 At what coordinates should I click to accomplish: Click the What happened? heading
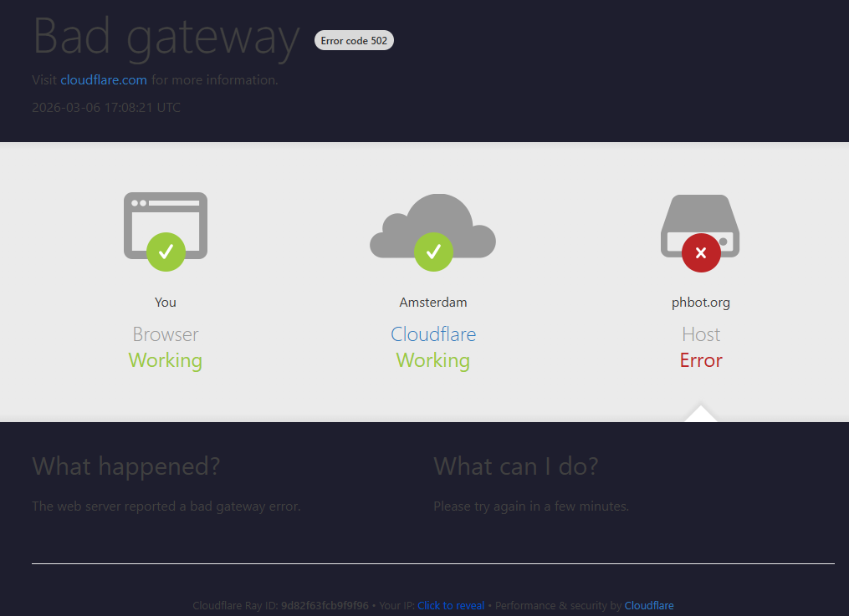click(126, 466)
